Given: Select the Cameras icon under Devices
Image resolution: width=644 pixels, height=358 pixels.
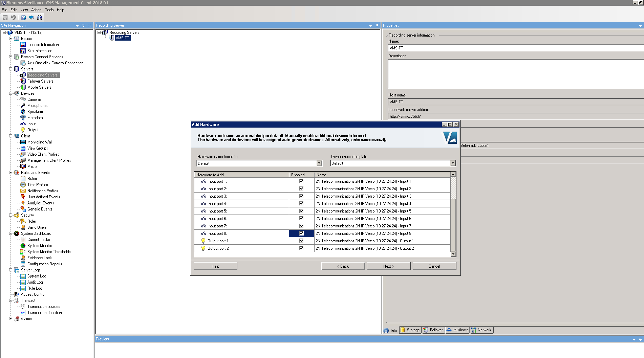Looking at the screenshot, I should tap(23, 99).
